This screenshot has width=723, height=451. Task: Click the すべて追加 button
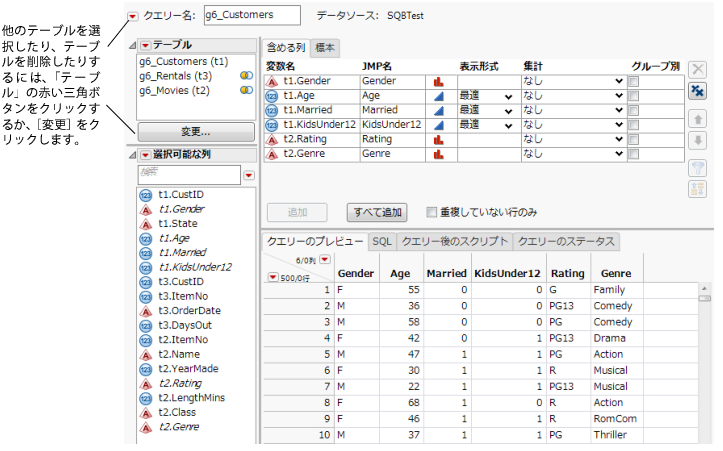(377, 213)
